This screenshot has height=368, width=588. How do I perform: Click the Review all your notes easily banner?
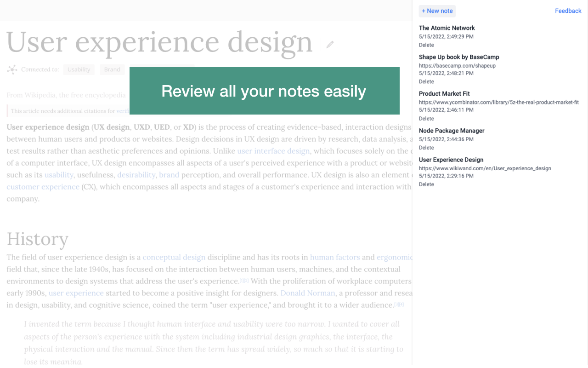(264, 91)
